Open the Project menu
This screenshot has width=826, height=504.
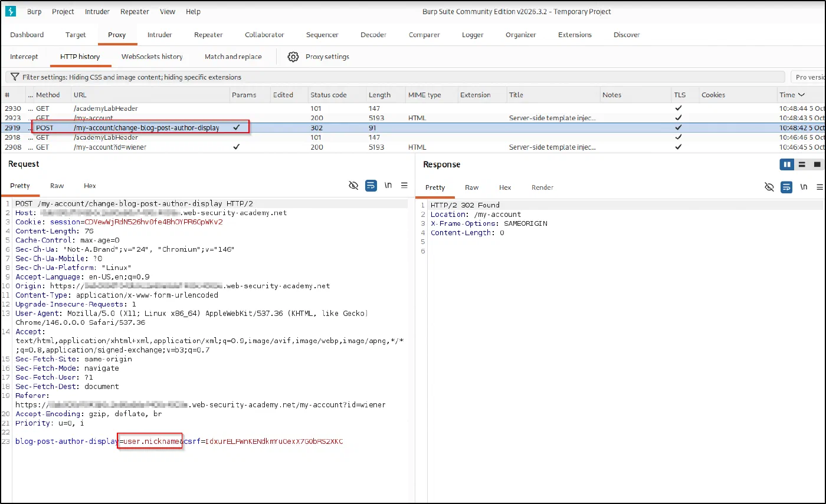click(63, 12)
